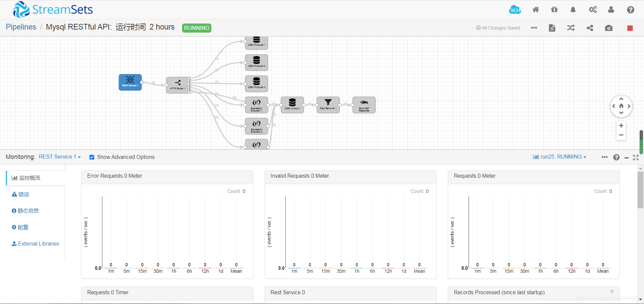Click Requests.0 Meter panel title

475,176
